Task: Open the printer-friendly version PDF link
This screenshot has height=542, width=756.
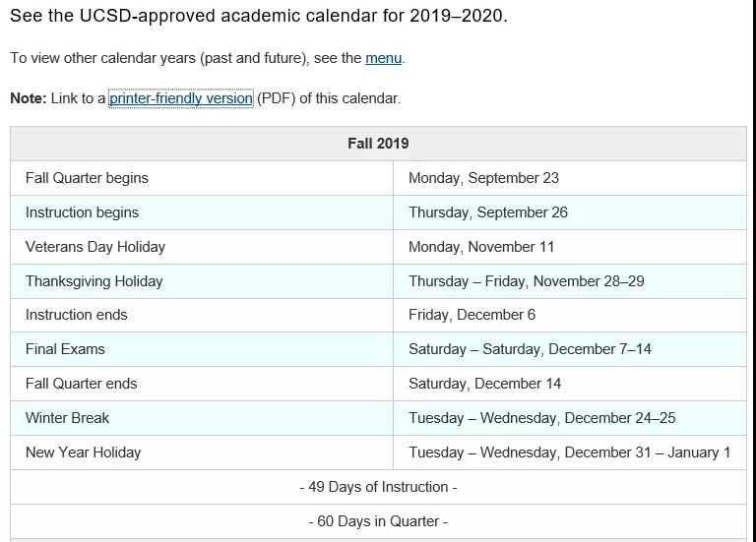Action: coord(181,98)
